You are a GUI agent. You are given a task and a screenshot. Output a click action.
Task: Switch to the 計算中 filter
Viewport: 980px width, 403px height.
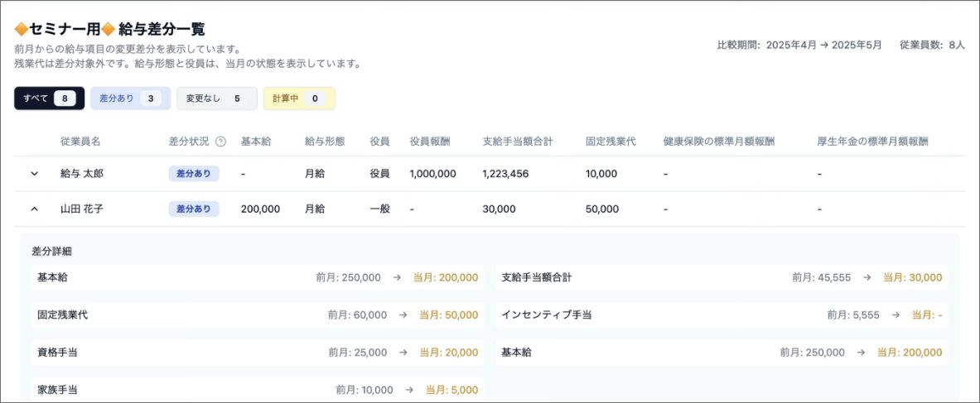[298, 98]
